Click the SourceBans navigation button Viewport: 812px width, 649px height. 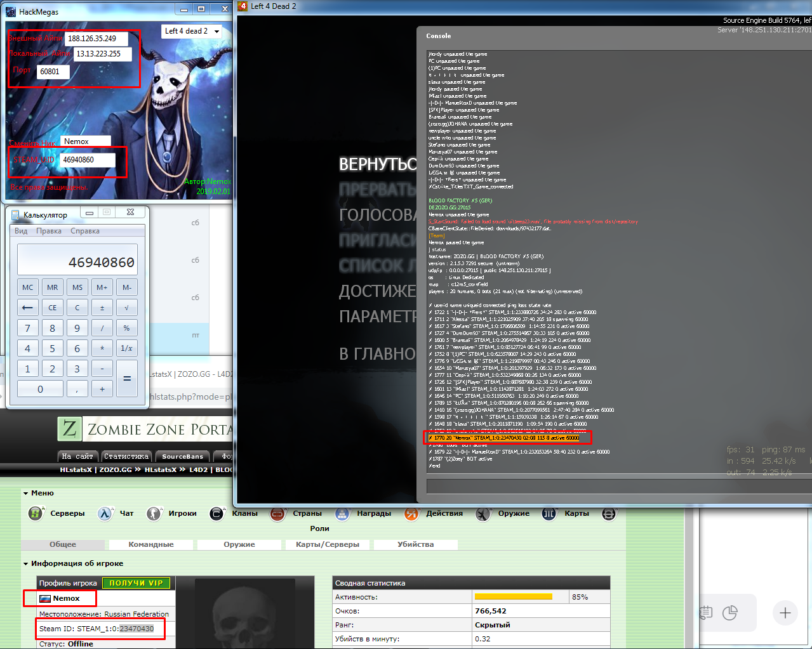click(x=183, y=456)
